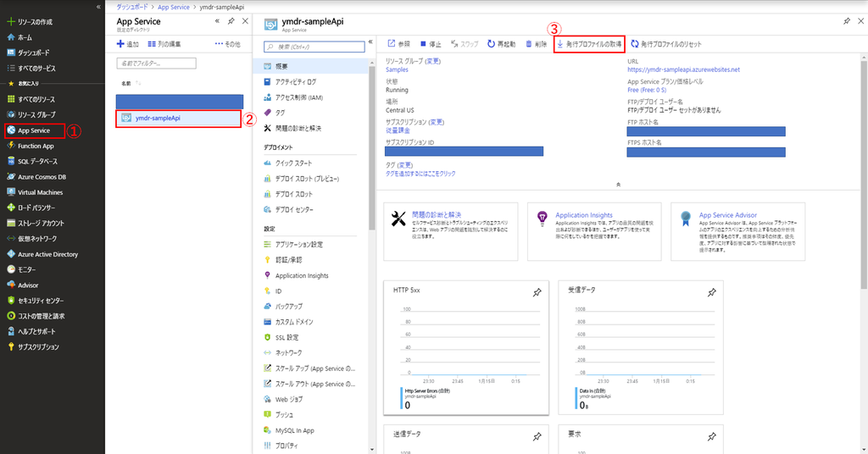Click 再起動 restart toolbar button
The height and width of the screenshot is (454, 868).
(502, 44)
